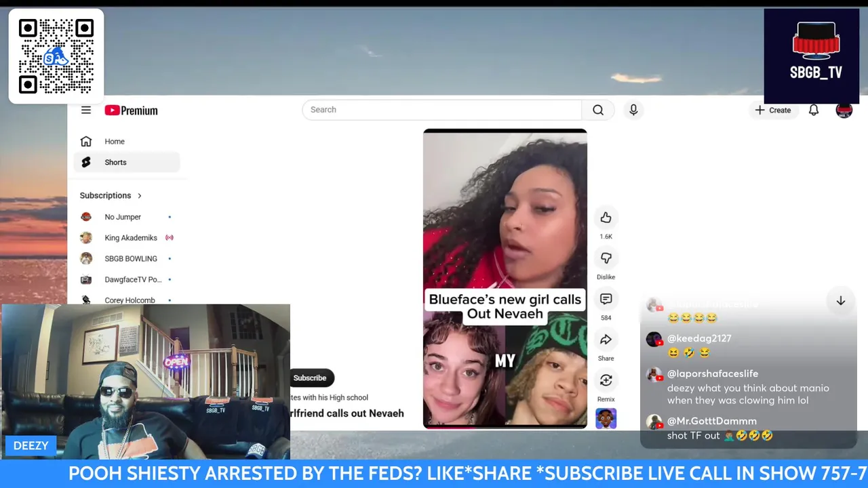Click No Jumper channel avatar

(86, 217)
